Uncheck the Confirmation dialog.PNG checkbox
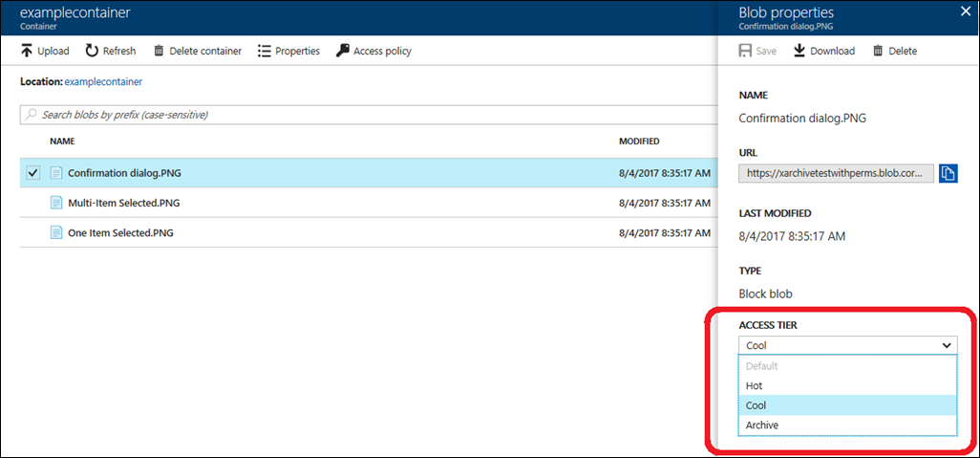 pyautogui.click(x=33, y=173)
